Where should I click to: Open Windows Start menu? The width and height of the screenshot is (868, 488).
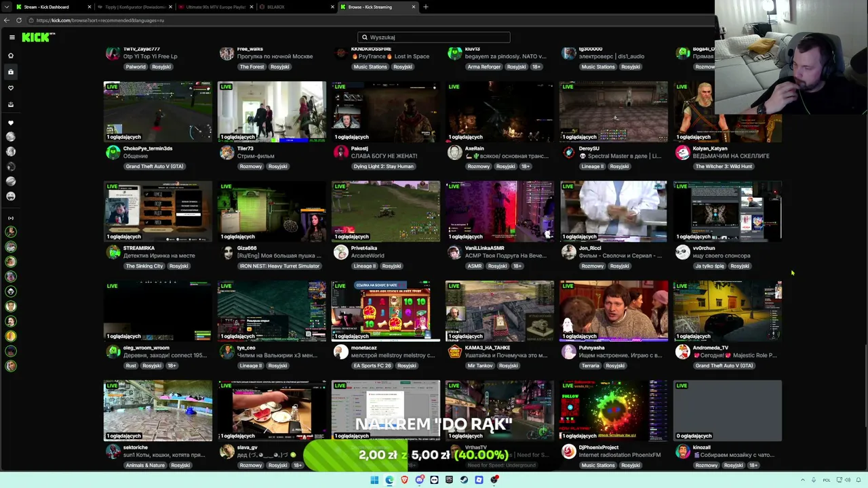tap(374, 480)
